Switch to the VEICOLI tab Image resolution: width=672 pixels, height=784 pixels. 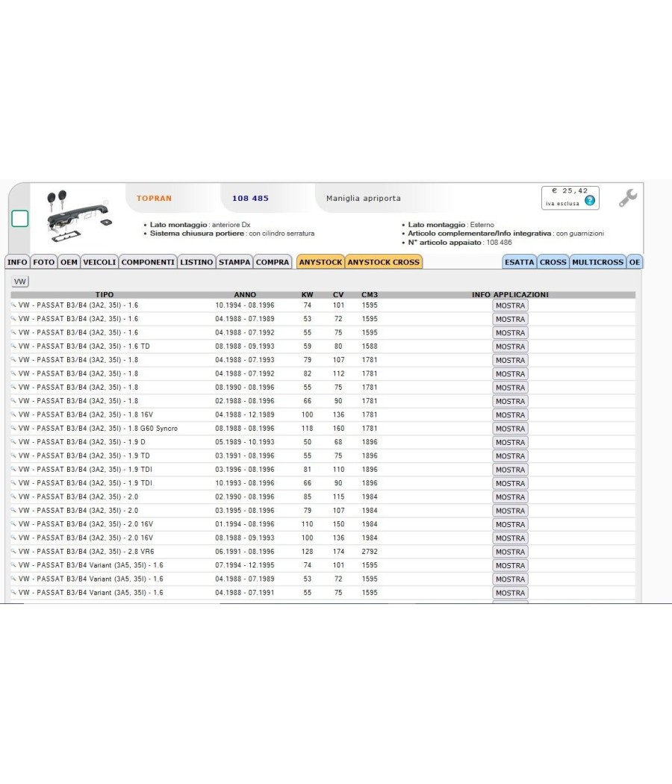click(99, 262)
